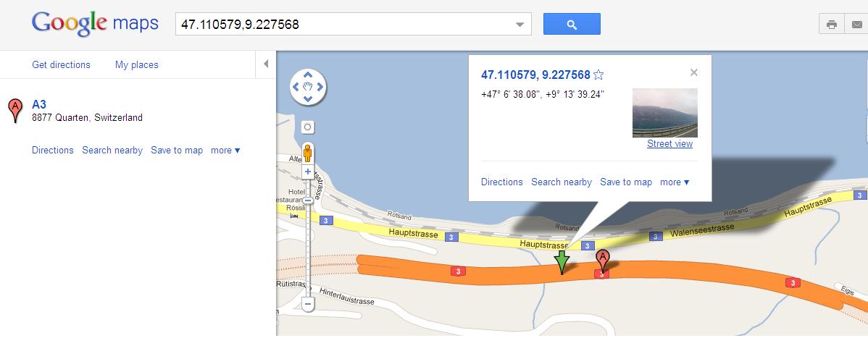Open the Get directions tab

(61, 64)
